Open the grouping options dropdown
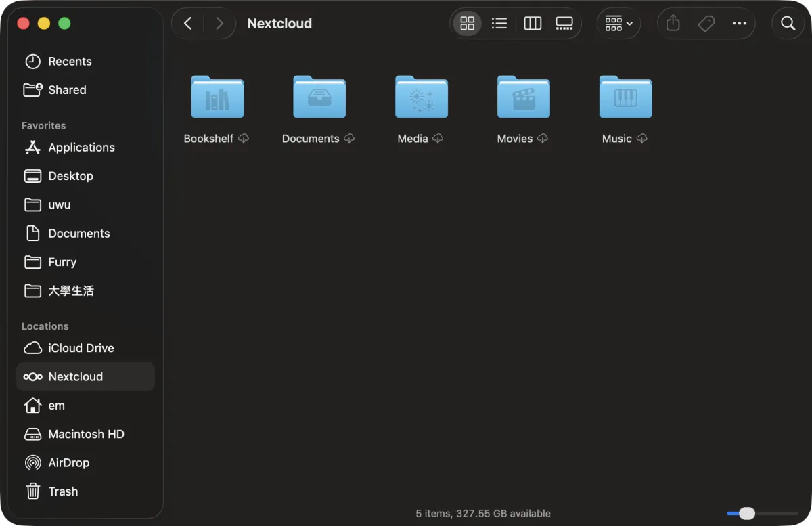This screenshot has width=812, height=526. click(x=618, y=23)
